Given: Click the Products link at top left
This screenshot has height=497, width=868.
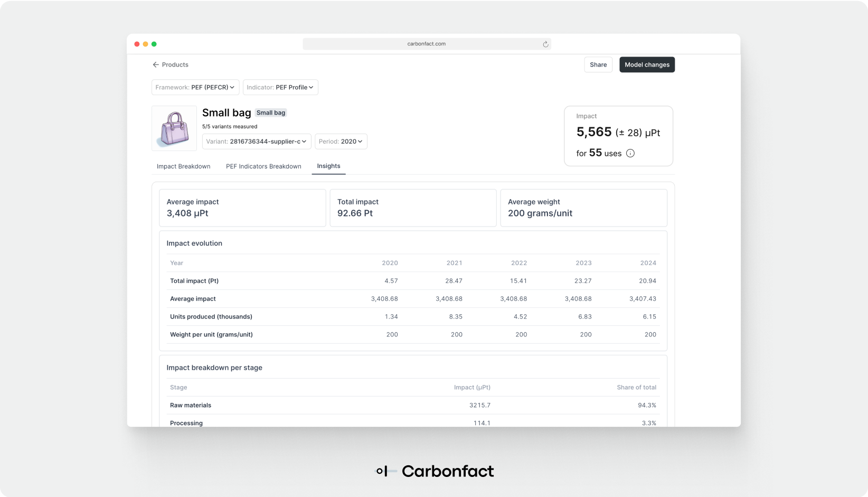Looking at the screenshot, I should pos(175,64).
